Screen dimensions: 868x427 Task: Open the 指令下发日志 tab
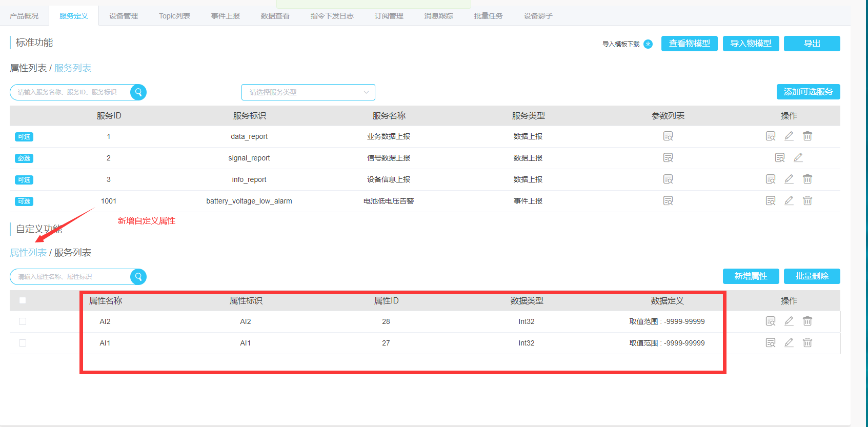pyautogui.click(x=332, y=16)
